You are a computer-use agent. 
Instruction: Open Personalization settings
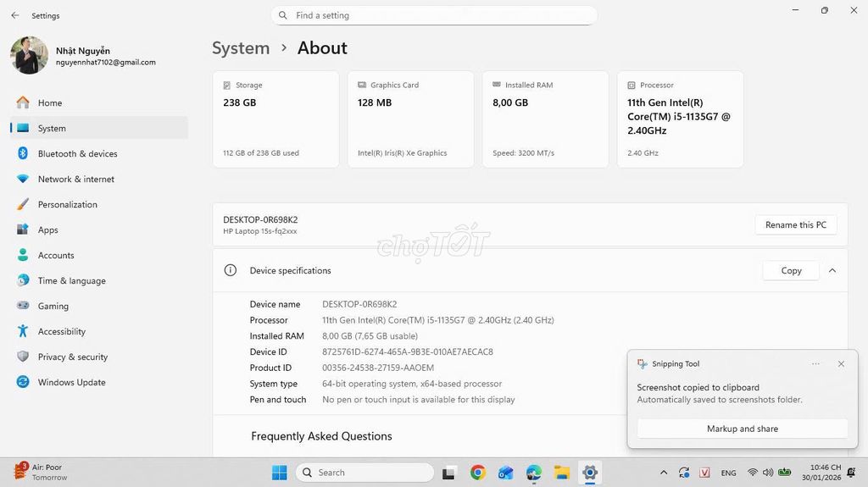(99, 205)
